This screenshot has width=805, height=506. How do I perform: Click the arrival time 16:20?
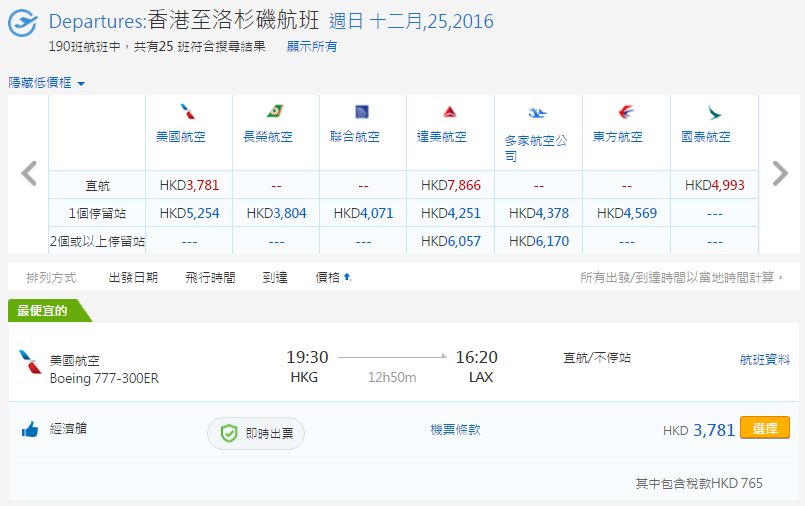477,357
